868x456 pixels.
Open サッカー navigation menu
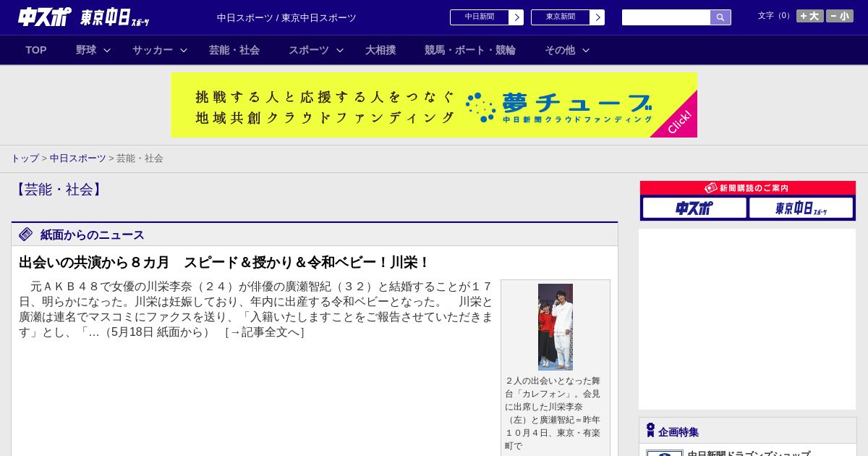[153, 50]
